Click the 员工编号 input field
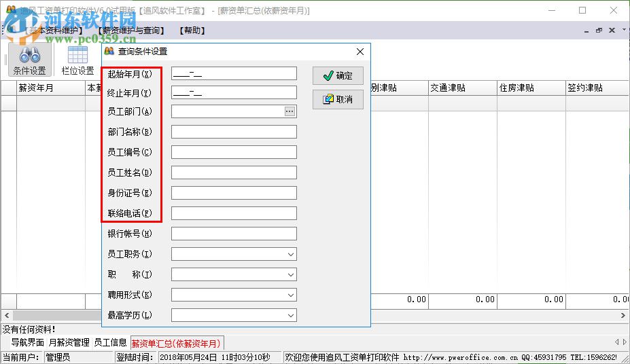The width and height of the screenshot is (630, 364). point(234,152)
